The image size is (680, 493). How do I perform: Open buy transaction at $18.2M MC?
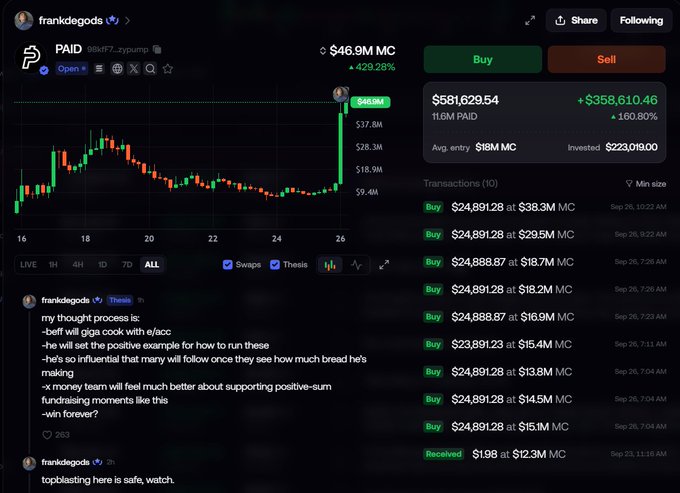click(x=545, y=289)
